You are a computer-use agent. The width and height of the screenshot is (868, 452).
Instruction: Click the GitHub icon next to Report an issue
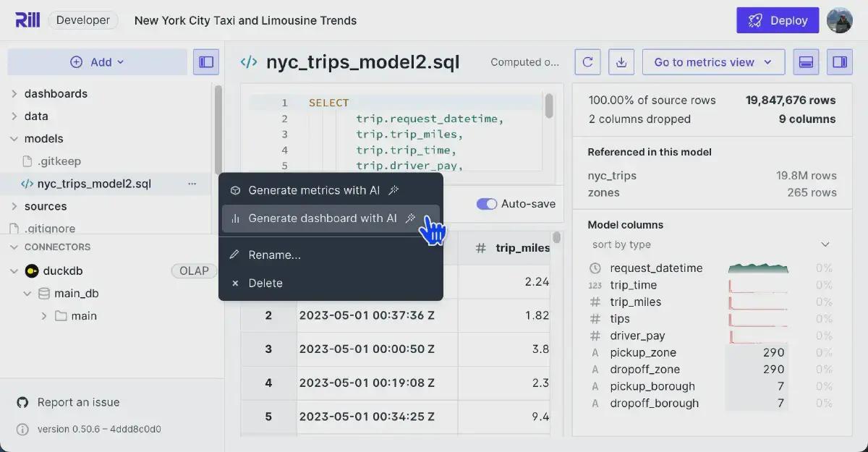click(22, 403)
